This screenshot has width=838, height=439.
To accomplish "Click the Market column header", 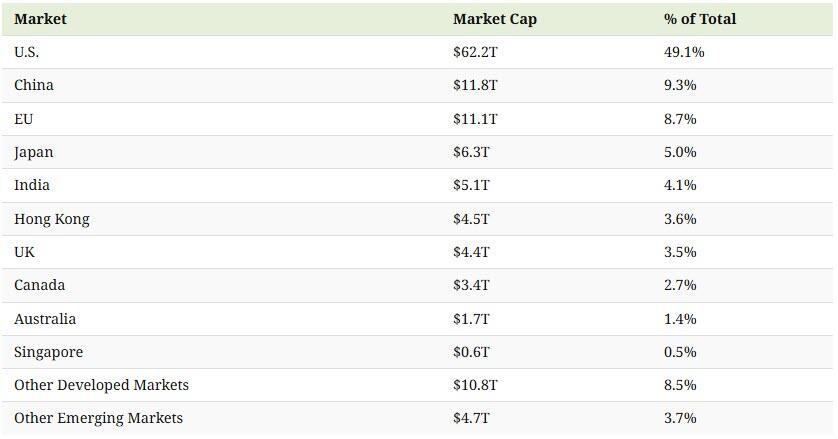I will pos(40,19).
